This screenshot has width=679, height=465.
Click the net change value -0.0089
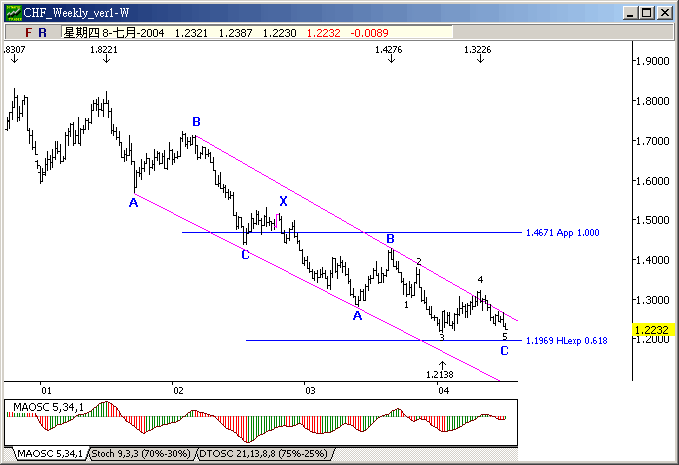tap(369, 33)
